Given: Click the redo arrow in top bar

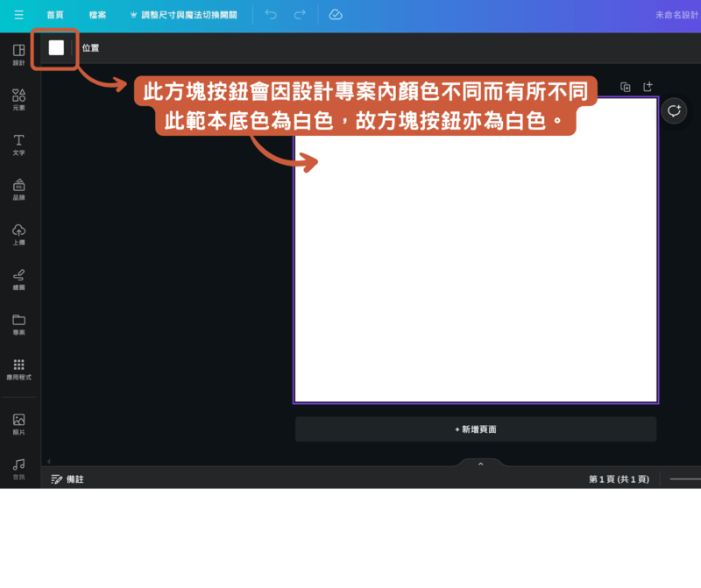Looking at the screenshot, I should coord(300,15).
